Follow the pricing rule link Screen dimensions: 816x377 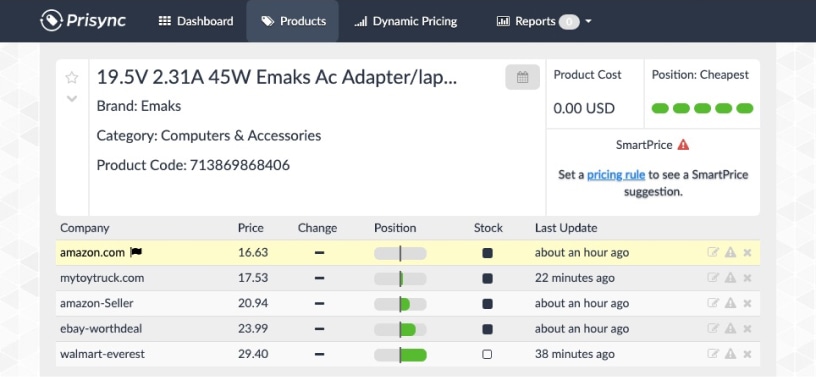[616, 175]
